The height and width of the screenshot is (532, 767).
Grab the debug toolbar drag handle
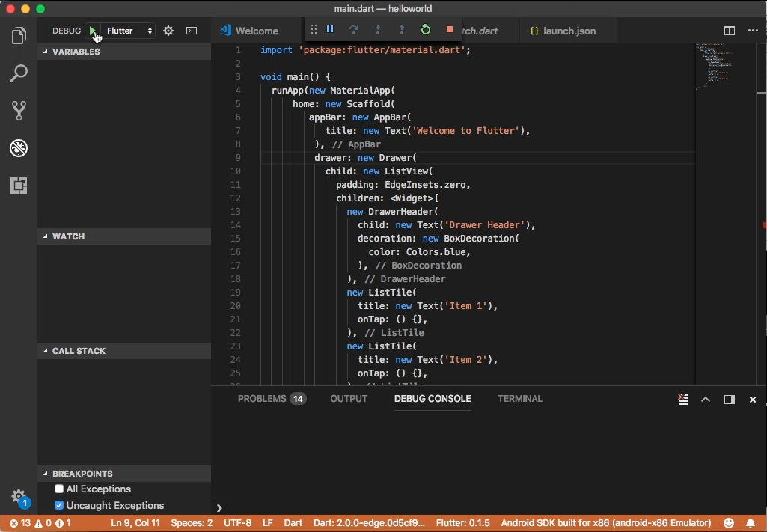pyautogui.click(x=314, y=29)
